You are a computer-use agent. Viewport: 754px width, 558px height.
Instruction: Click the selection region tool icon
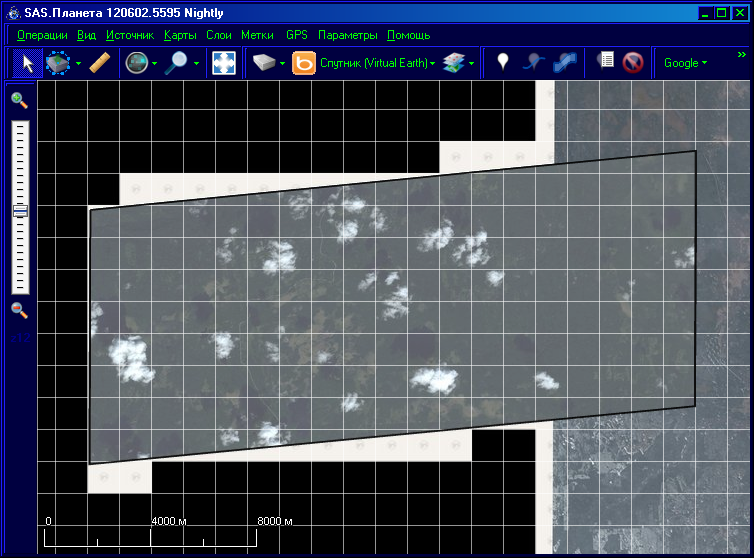pyautogui.click(x=59, y=63)
